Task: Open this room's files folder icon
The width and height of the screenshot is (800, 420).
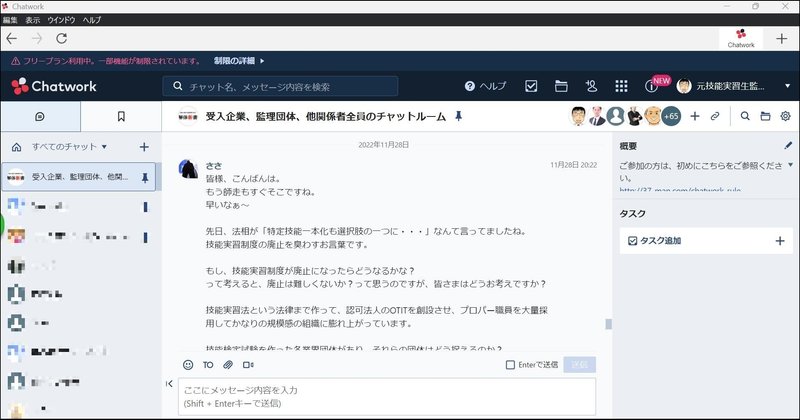Action: point(765,116)
